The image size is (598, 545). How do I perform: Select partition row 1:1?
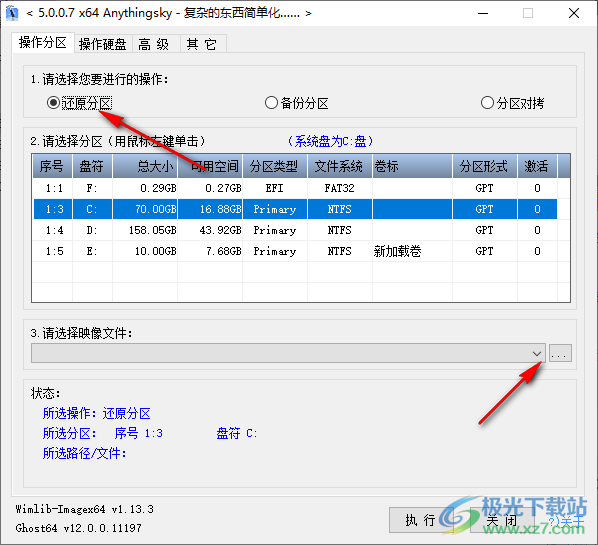[295, 188]
